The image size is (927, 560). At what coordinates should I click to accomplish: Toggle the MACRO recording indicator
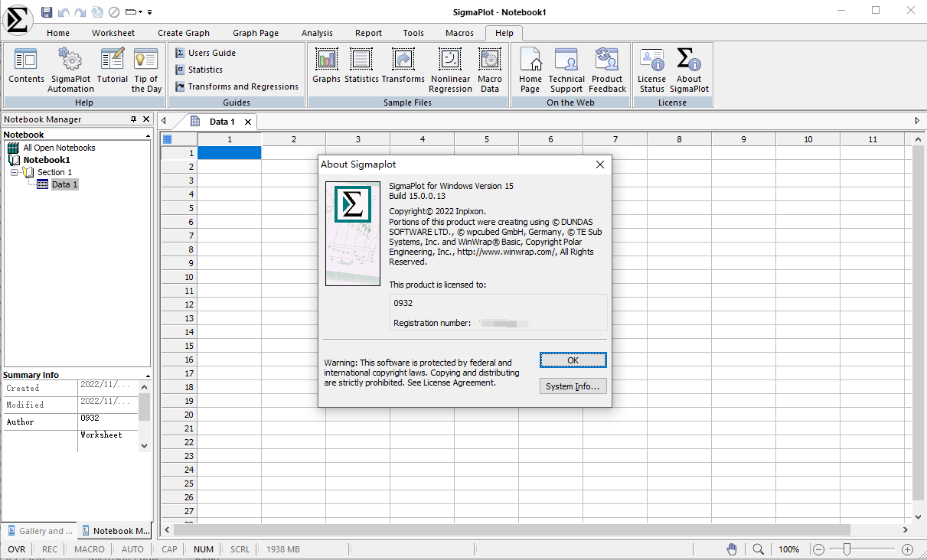click(89, 549)
